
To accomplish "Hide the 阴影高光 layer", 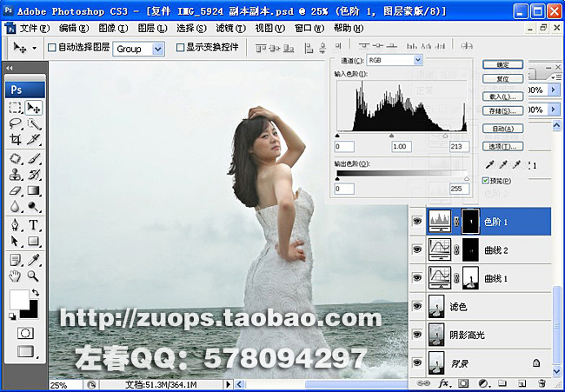I will tap(417, 335).
